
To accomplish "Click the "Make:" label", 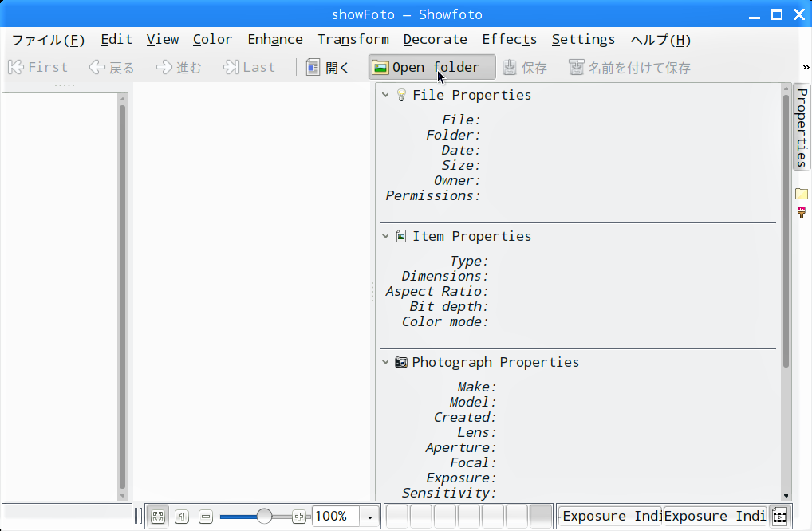I will click(x=477, y=387).
